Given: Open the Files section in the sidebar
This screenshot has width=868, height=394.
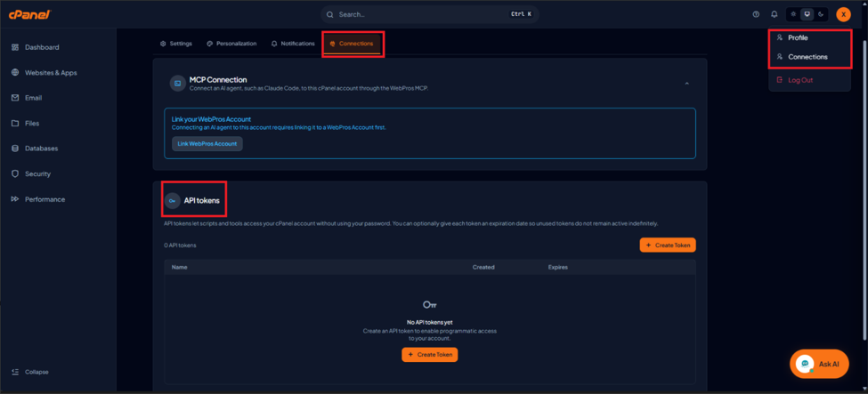Looking at the screenshot, I should pos(26,124).
